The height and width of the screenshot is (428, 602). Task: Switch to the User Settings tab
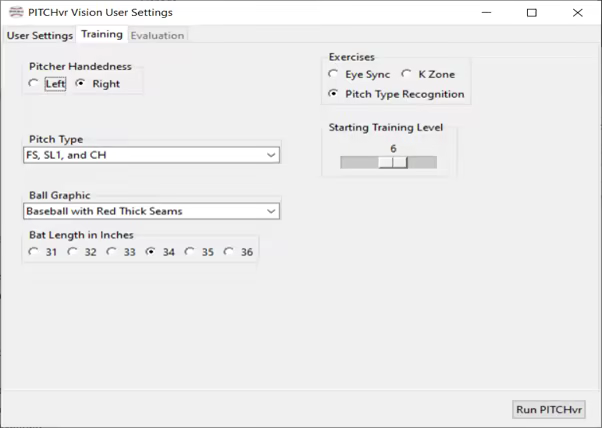pyautogui.click(x=40, y=35)
